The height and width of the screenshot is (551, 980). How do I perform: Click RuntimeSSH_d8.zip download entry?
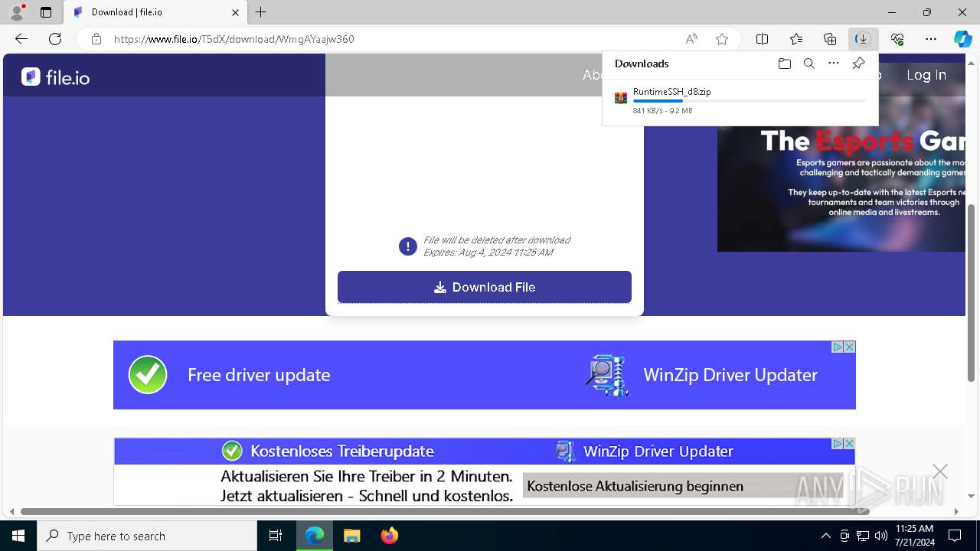(x=740, y=100)
